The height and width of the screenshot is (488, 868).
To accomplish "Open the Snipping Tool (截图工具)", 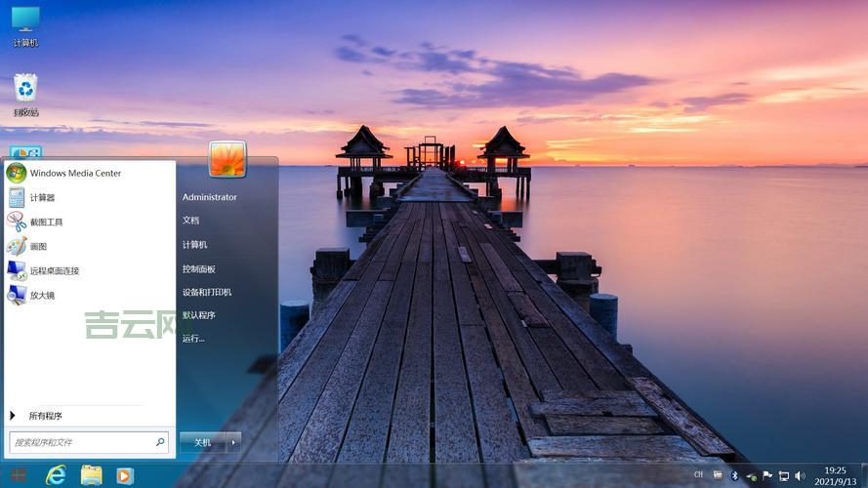I will coord(46,222).
